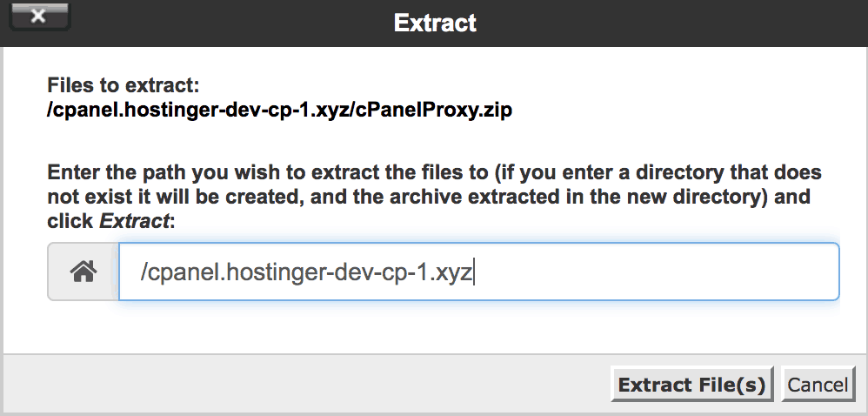This screenshot has width=868, height=416.
Task: Focus the extraction path input field
Action: click(x=478, y=272)
